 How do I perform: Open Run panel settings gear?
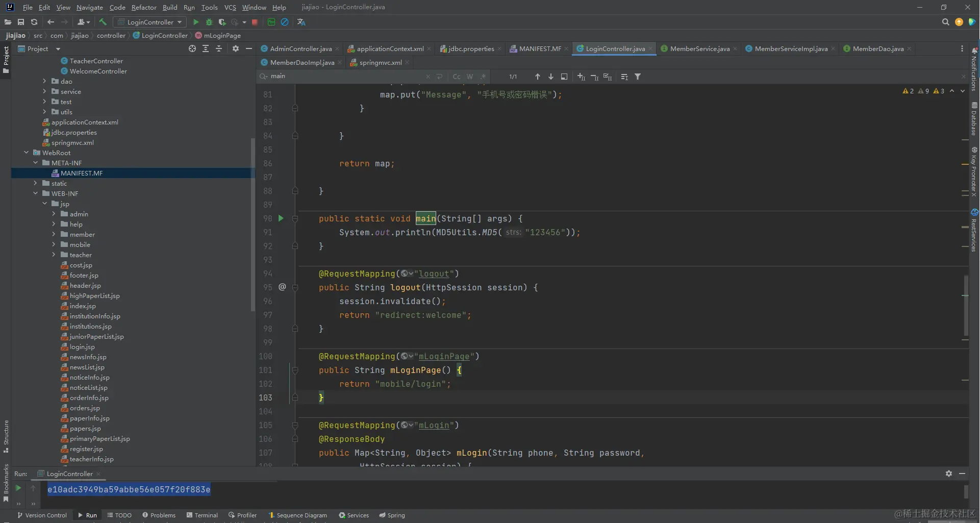coord(948,474)
